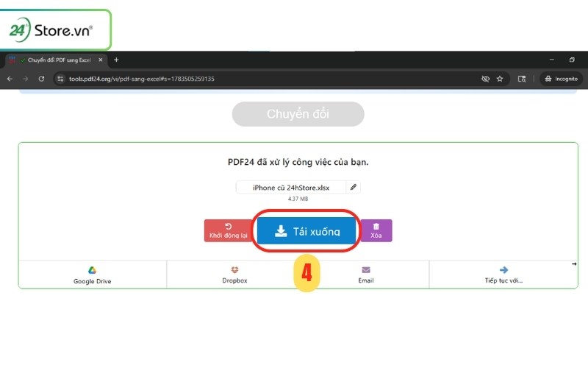Select the Chuyển đổi PDF sang Excel tab
The height and width of the screenshot is (368, 588).
click(57, 60)
